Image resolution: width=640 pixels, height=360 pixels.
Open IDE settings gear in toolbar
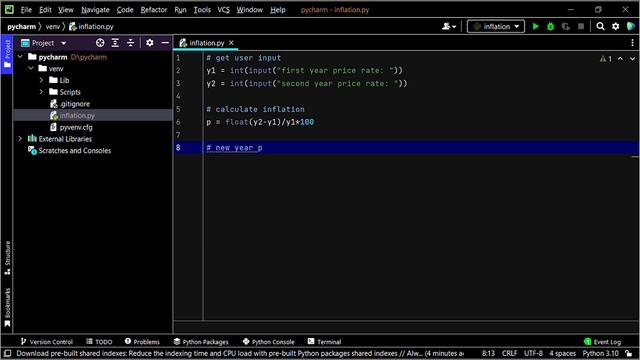pyautogui.click(x=616, y=27)
